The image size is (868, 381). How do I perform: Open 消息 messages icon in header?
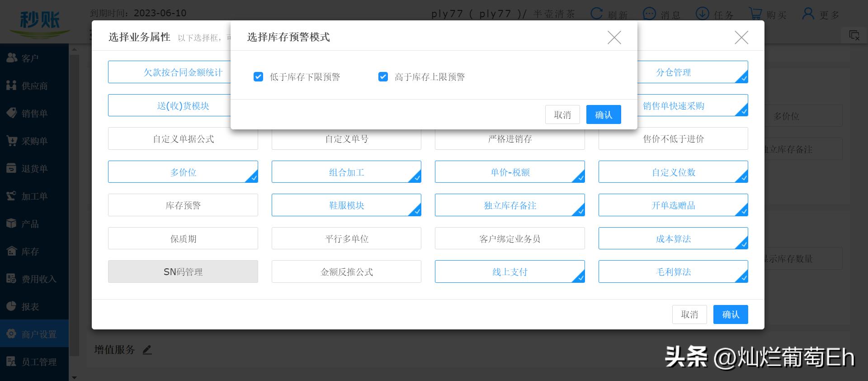649,14
